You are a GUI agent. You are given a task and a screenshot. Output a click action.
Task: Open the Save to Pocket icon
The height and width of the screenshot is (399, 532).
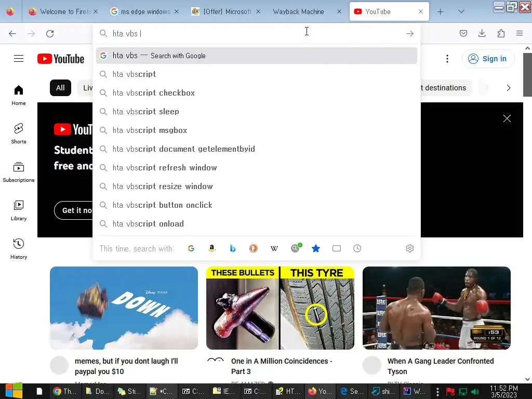coord(463,33)
